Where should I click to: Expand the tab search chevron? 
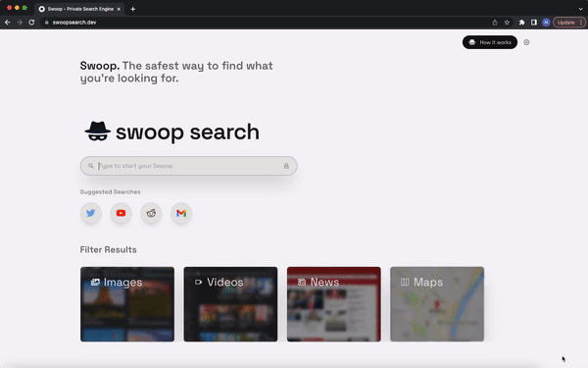click(580, 9)
